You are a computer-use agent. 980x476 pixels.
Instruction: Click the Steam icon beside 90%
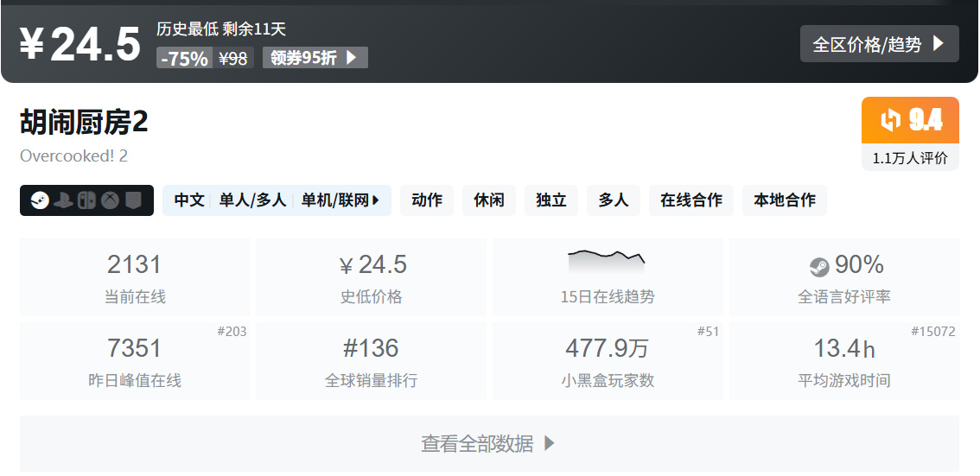[818, 267]
